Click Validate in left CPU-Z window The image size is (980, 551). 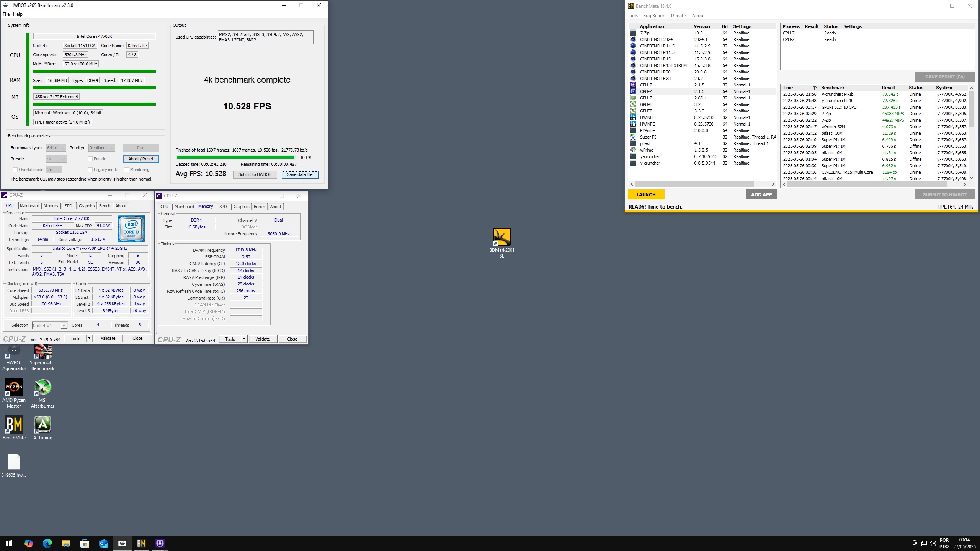108,338
